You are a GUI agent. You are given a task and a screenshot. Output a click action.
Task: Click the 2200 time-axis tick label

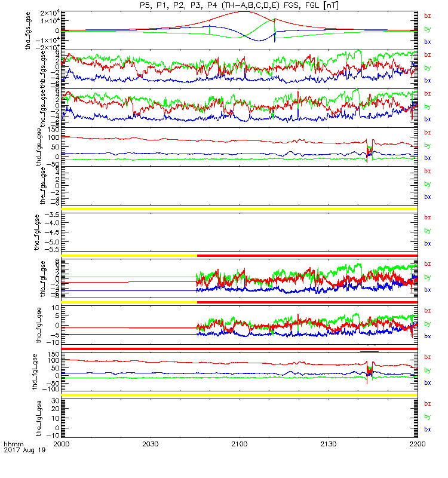418,444
